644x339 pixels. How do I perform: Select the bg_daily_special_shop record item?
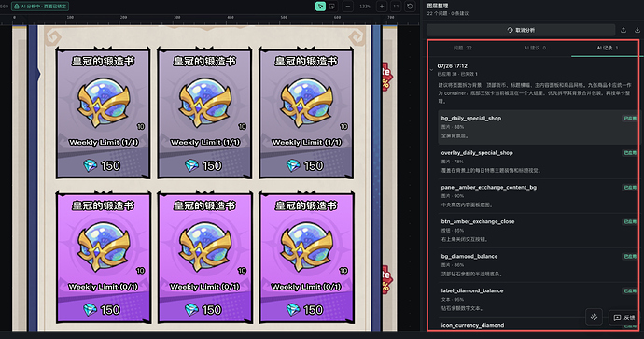click(538, 127)
